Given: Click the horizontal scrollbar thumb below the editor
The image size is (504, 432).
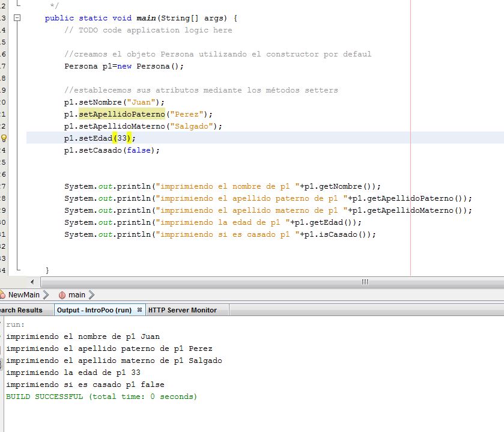Looking at the screenshot, I should [364, 281].
